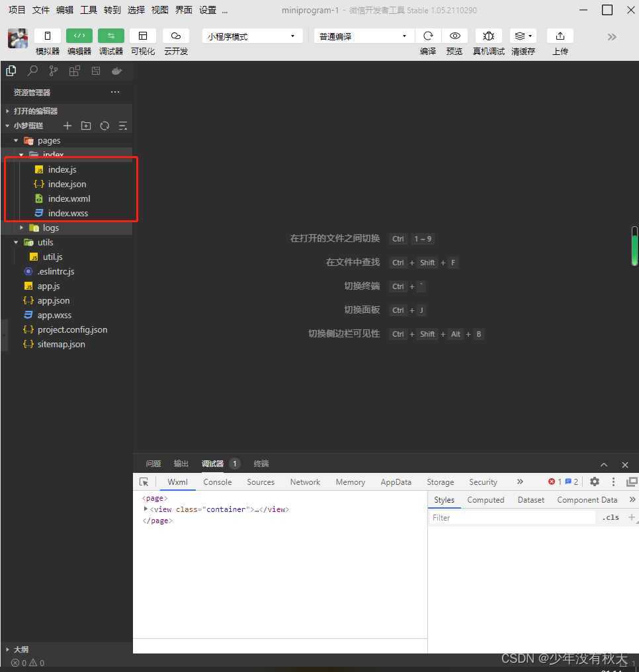Select the Explorer files sidebar icon

pyautogui.click(x=11, y=71)
